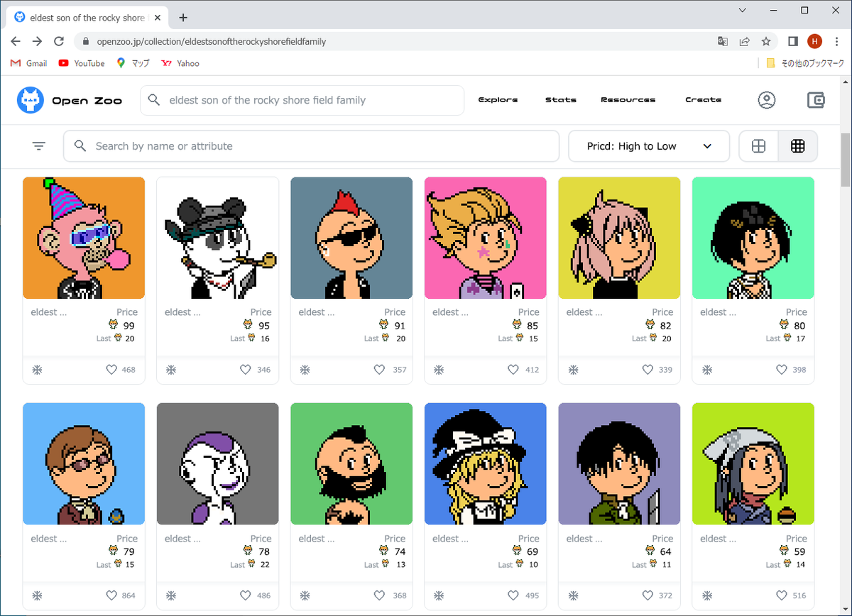
Task: Reload the page
Action: click(59, 41)
